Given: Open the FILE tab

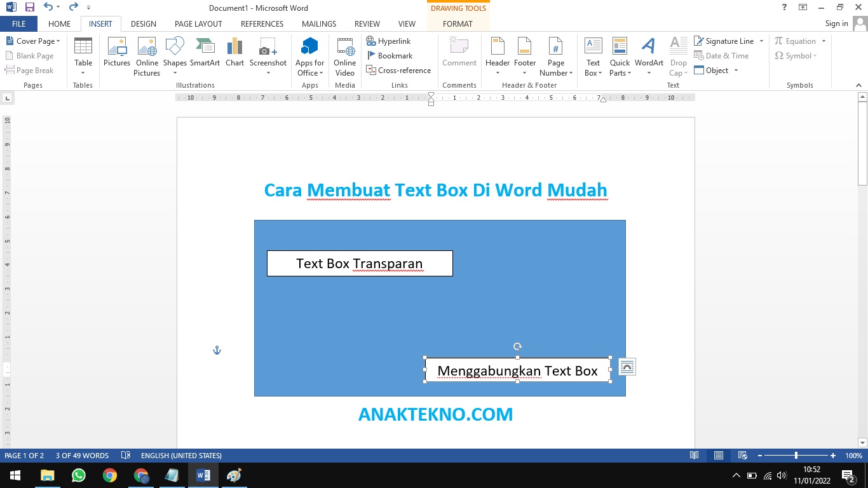Looking at the screenshot, I should [18, 24].
